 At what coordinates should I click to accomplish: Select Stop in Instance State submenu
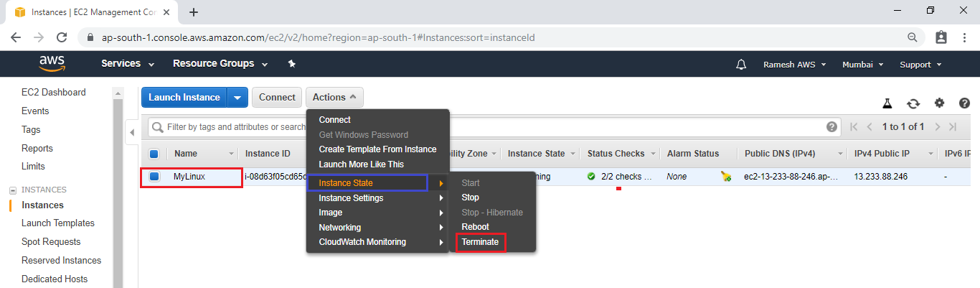click(470, 198)
